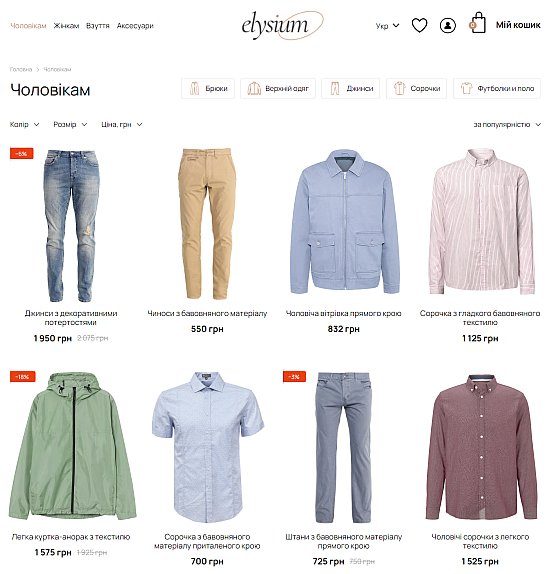The width and height of the screenshot is (551, 574).
Task: Open the user account profile icon
Action: 447,26
